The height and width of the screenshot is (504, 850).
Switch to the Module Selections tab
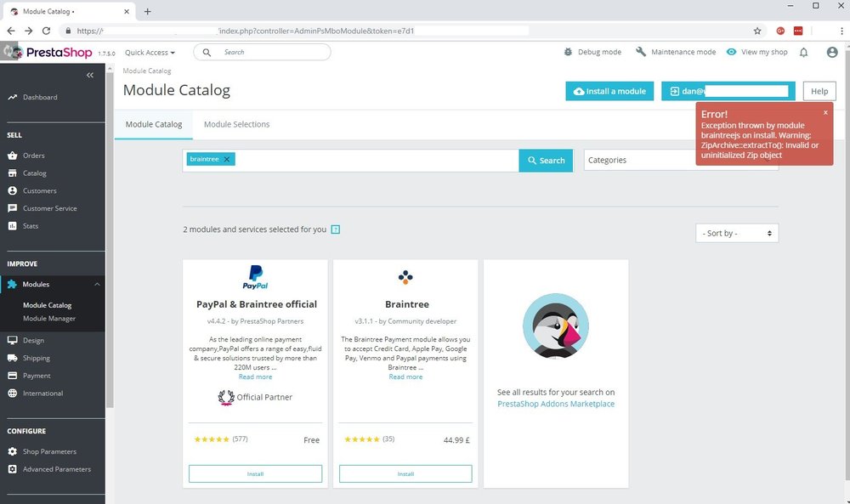[236, 124]
